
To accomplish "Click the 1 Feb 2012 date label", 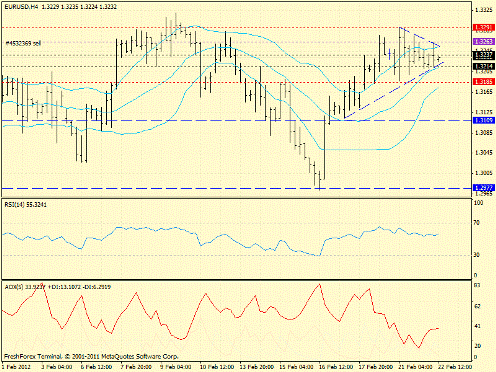I will coord(16,367).
